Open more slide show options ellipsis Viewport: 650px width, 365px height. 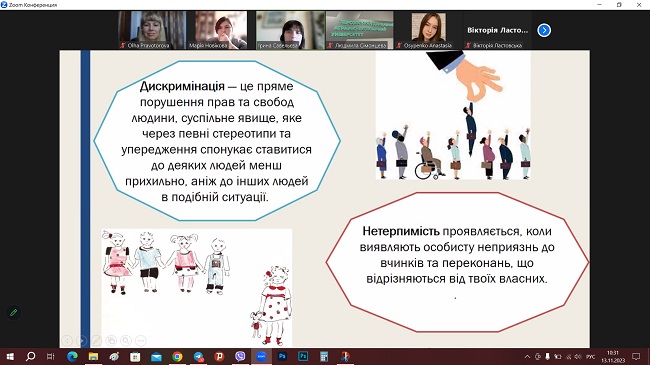point(141,341)
